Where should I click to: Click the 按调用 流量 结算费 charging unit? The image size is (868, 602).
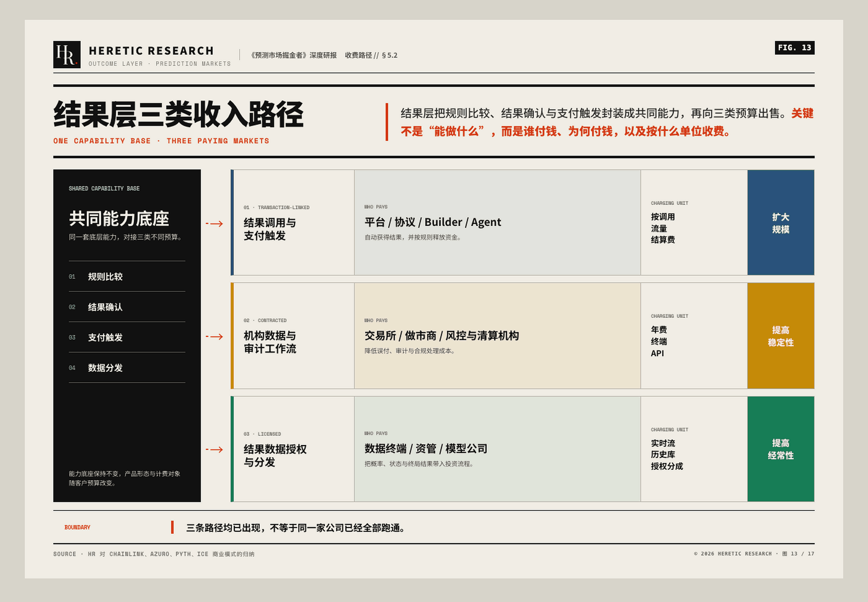(x=663, y=228)
